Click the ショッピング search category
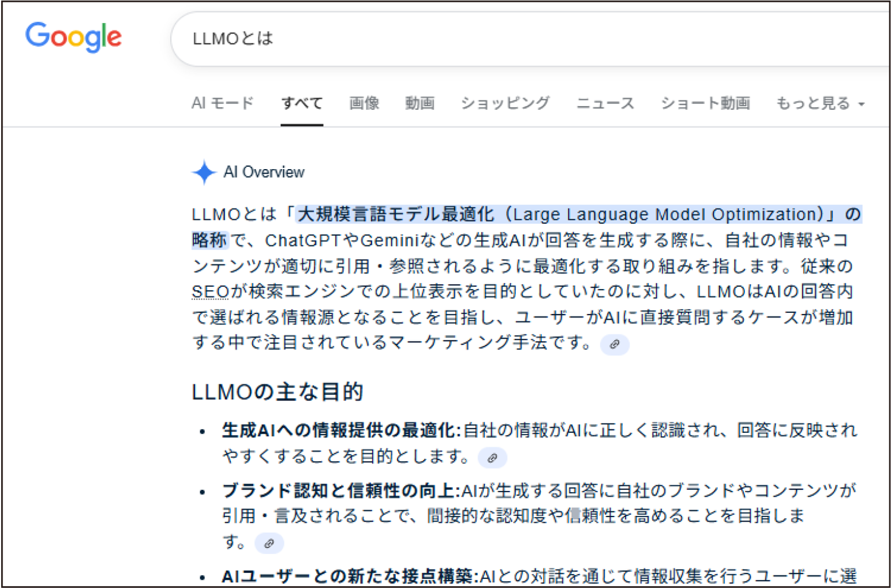Viewport: 891px width, 588px height. coord(506,104)
